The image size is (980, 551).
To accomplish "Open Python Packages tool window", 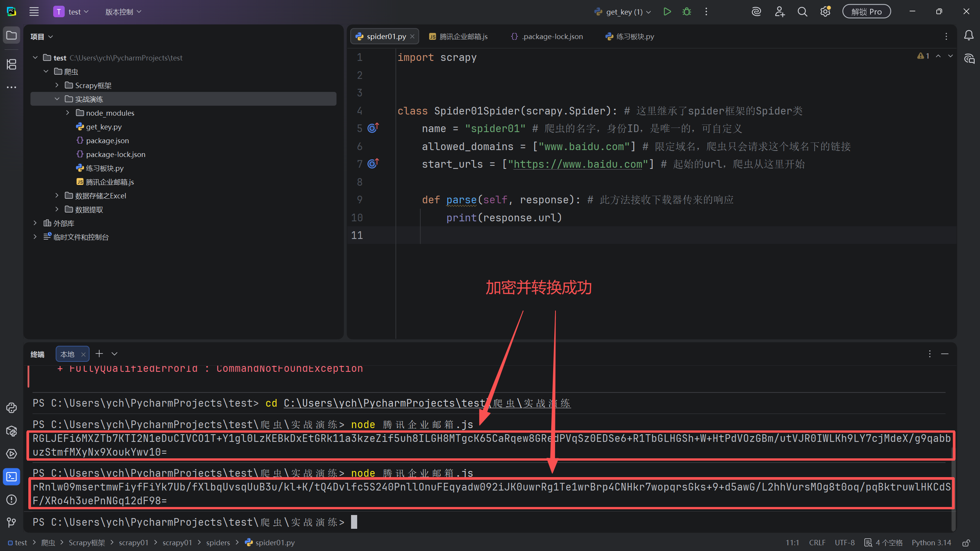I will tap(11, 431).
